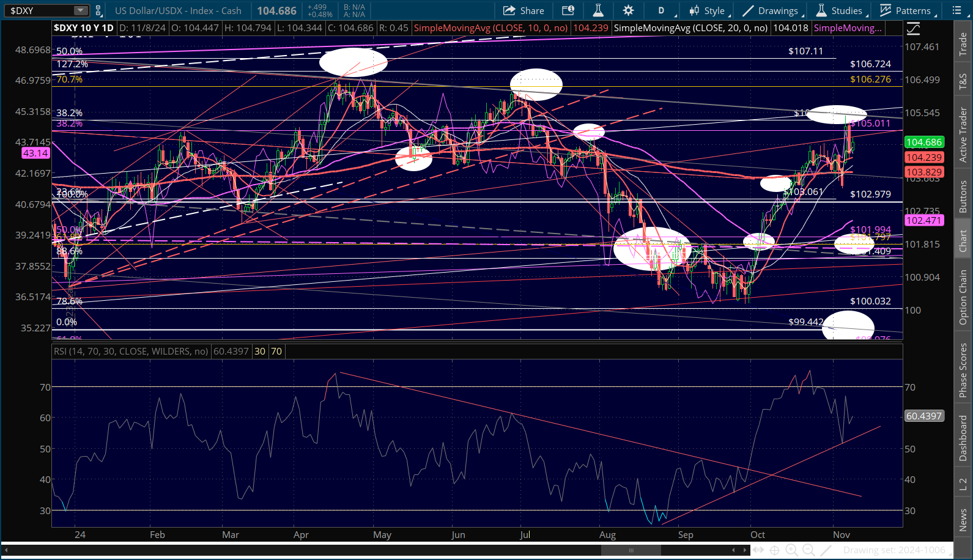Open the $DXY symbol dropdown arrow
The width and height of the screenshot is (973, 560).
(81, 10)
